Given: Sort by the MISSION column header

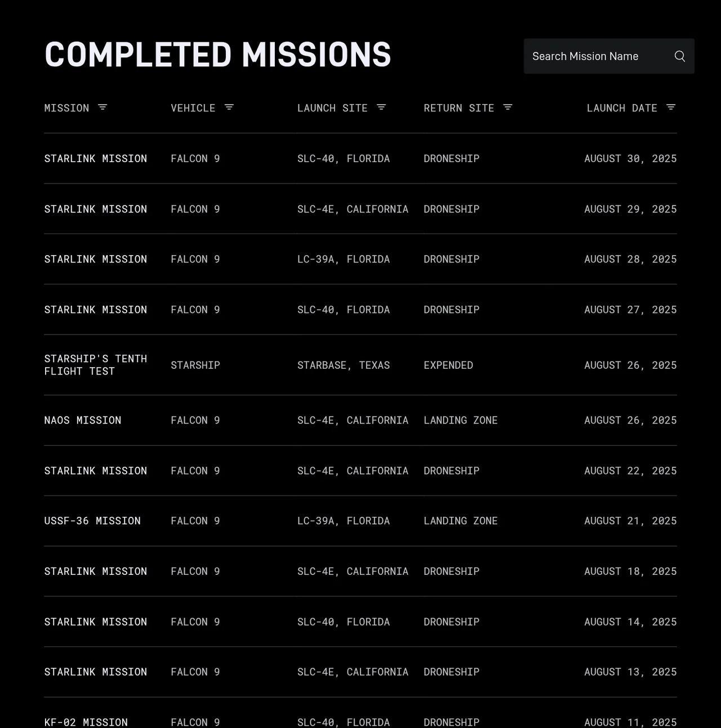Looking at the screenshot, I should tap(66, 108).
